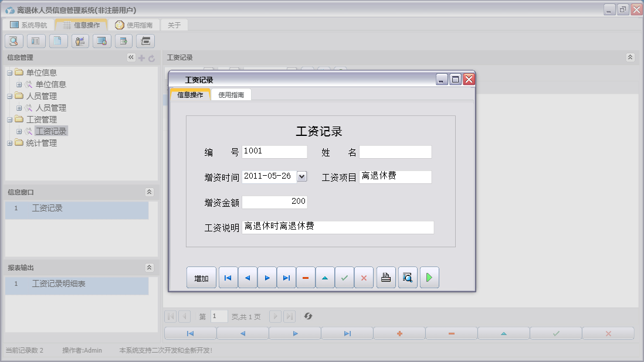Switch to the 系统导航 tab

[x=28, y=25]
